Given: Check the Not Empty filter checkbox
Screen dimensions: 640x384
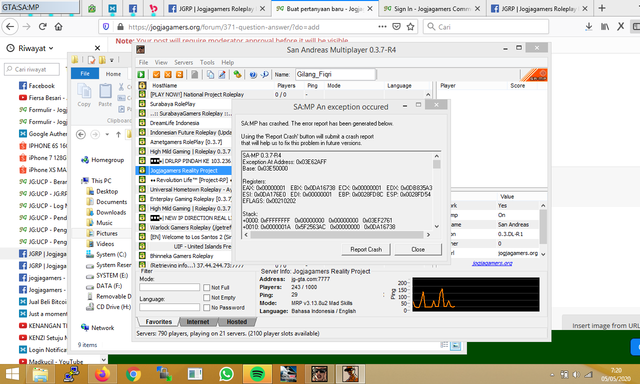Looking at the screenshot, I should click(x=207, y=297).
